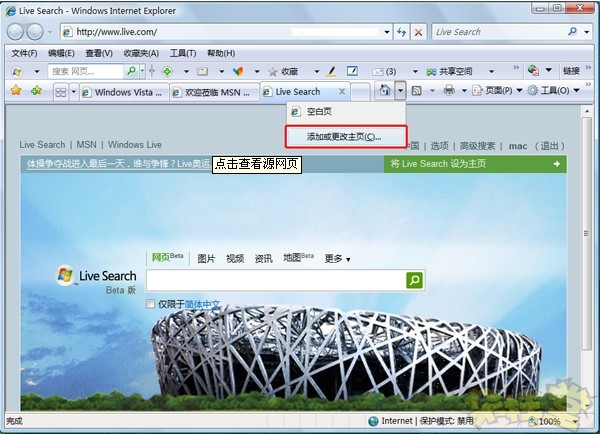Open the tab list dropdown arrow
This screenshot has height=434, width=600.
click(x=73, y=92)
